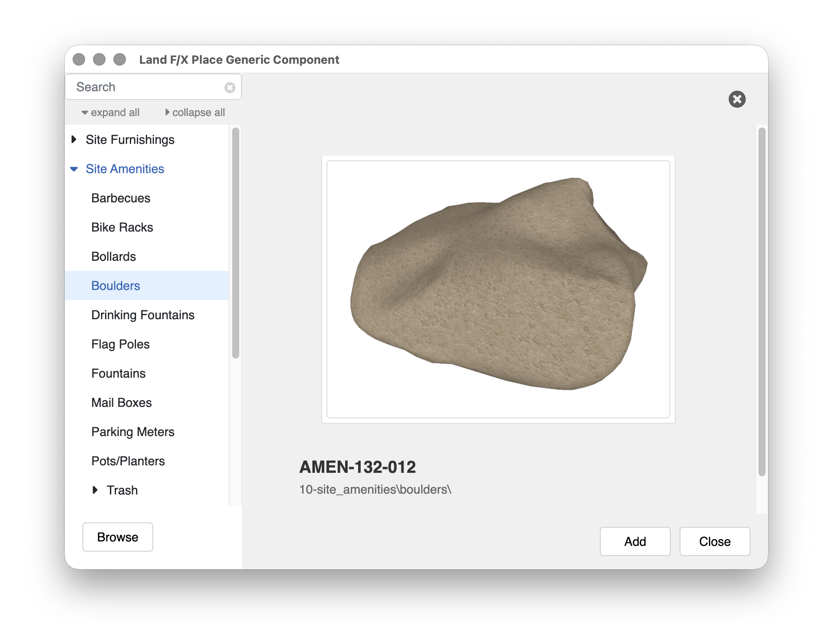Click the Site Furnishings label
This screenshot has width=840, height=626.
[x=130, y=139]
